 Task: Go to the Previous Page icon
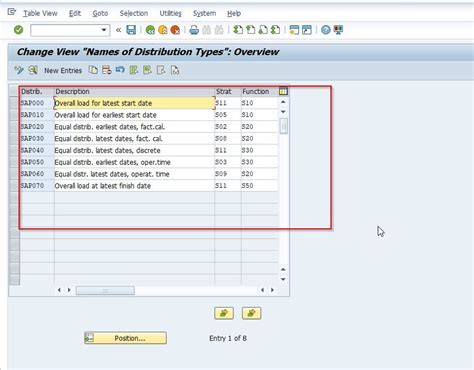point(250,30)
